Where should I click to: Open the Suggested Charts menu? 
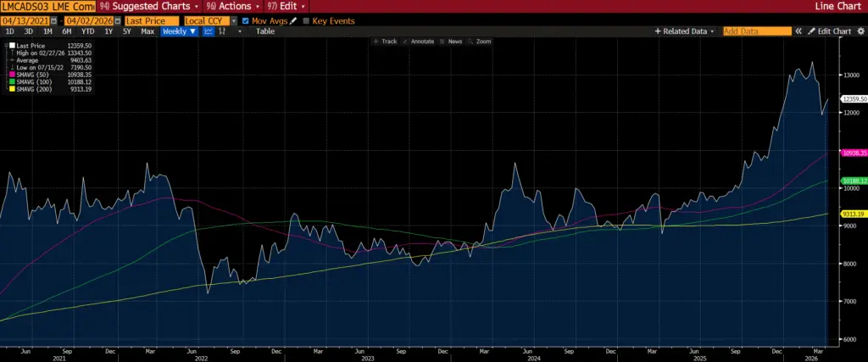[x=147, y=6]
